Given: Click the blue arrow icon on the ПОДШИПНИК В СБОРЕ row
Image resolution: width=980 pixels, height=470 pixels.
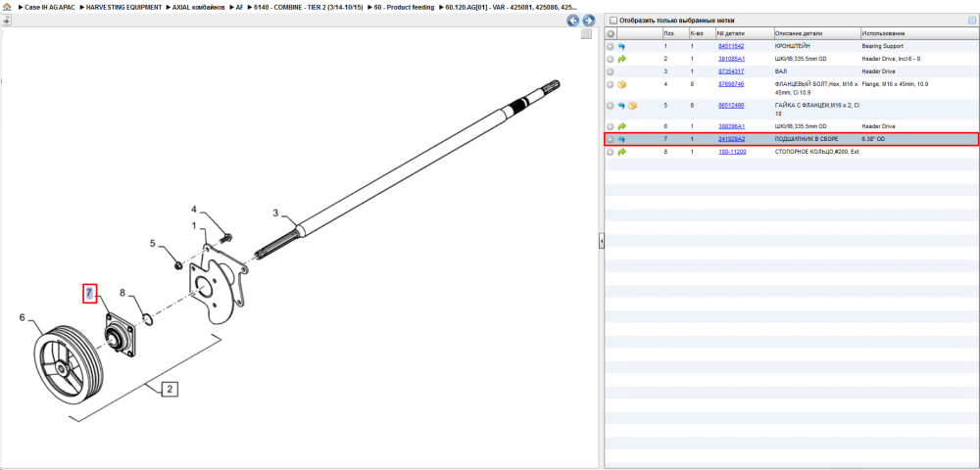Looking at the screenshot, I should pos(621,139).
